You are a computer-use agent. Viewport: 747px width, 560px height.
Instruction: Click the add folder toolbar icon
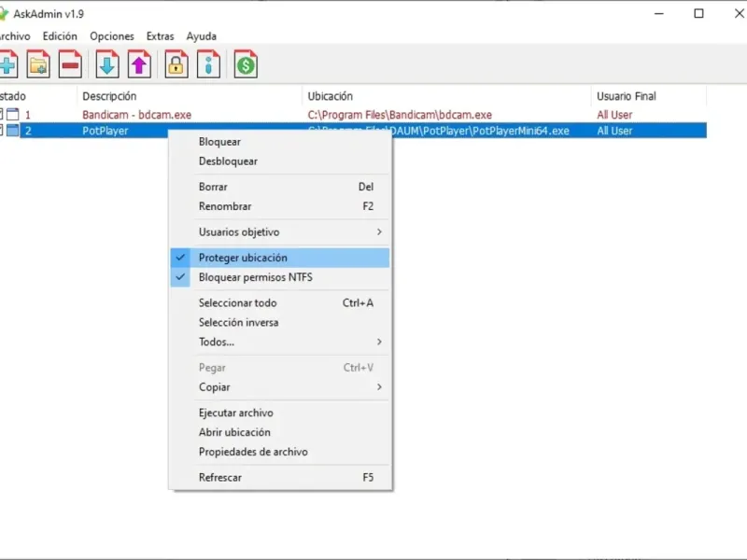[x=38, y=64]
